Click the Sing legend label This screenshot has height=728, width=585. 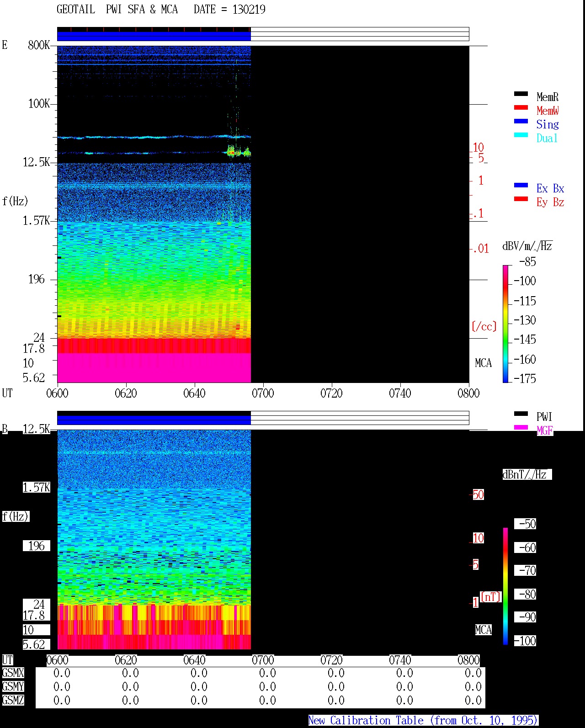click(548, 124)
